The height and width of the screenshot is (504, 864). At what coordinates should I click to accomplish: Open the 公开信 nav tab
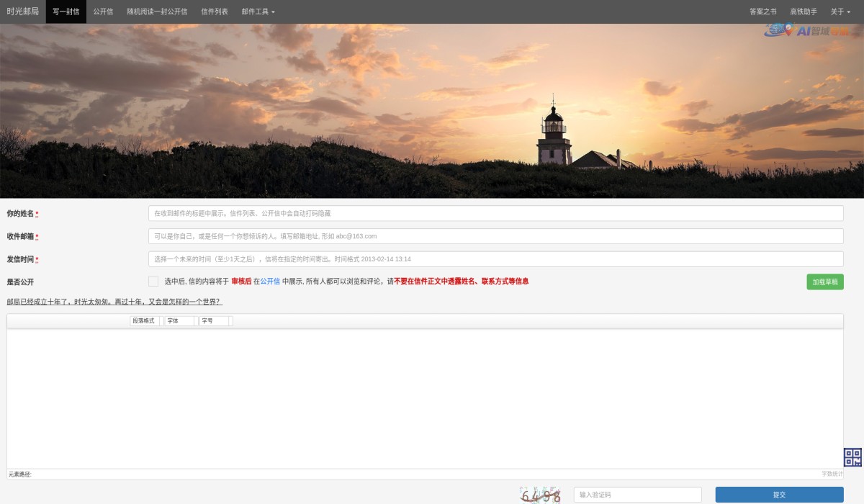click(x=103, y=12)
